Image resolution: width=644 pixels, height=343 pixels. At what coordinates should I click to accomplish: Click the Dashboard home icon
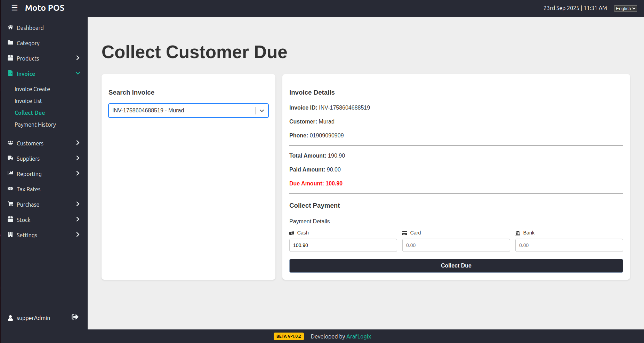(x=10, y=27)
